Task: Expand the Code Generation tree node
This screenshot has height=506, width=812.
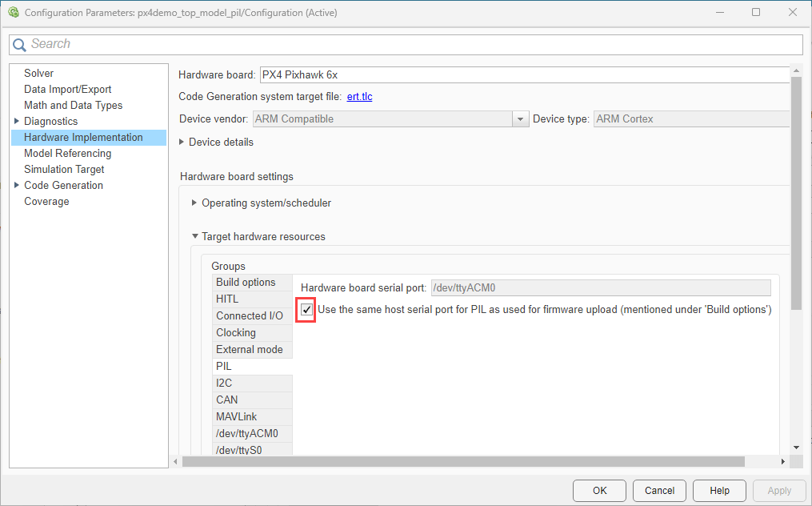Action: 17,185
